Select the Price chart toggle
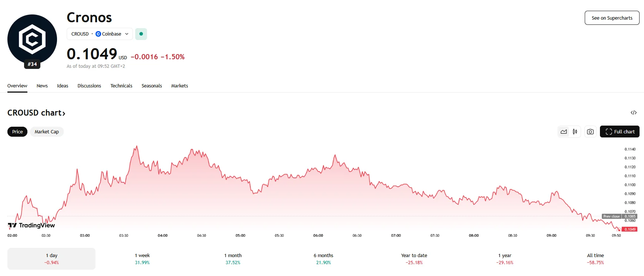This screenshot has height=276, width=644. coord(17,132)
